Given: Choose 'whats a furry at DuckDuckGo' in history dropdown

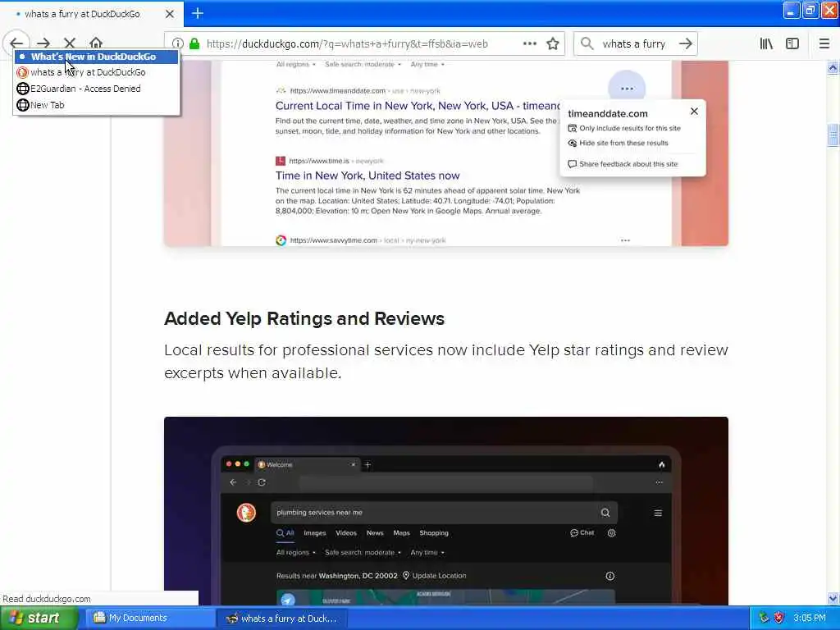Looking at the screenshot, I should click(97, 72).
